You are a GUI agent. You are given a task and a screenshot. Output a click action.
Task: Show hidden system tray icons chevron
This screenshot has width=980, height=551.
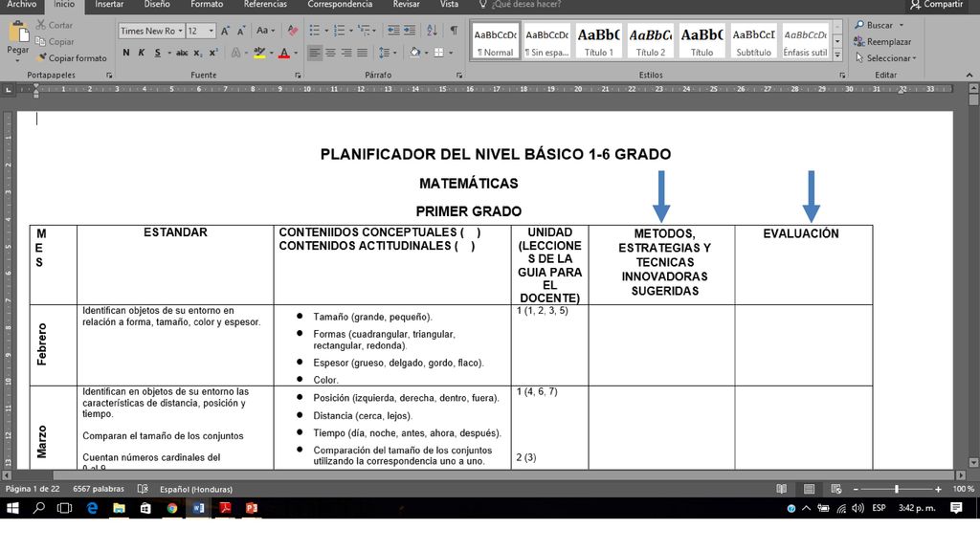(x=806, y=508)
